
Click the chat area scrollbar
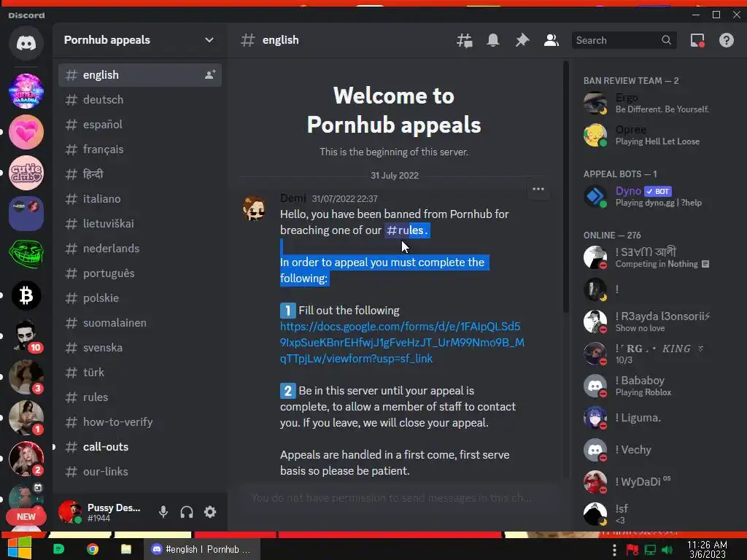(x=565, y=187)
